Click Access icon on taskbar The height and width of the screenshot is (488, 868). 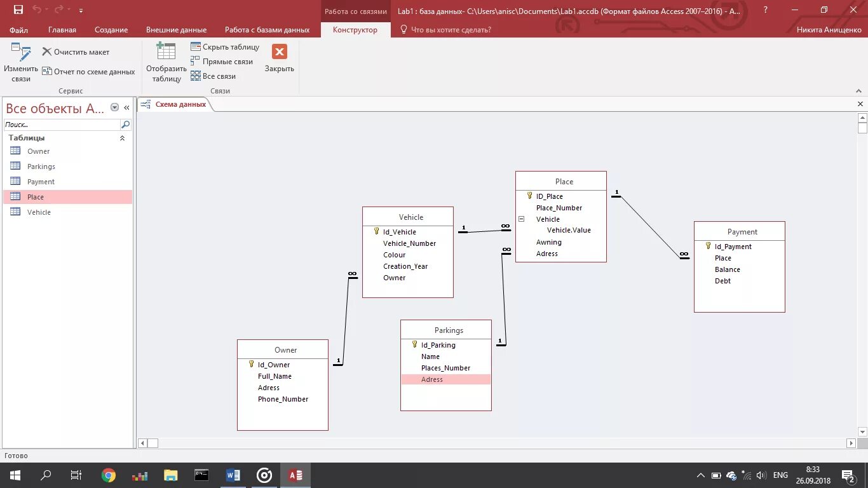(295, 475)
